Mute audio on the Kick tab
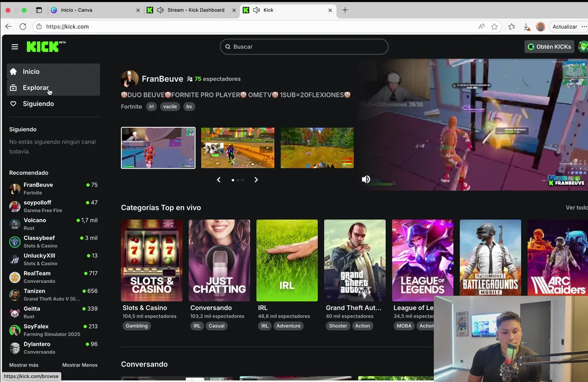The height and width of the screenshot is (382, 588). click(x=256, y=10)
